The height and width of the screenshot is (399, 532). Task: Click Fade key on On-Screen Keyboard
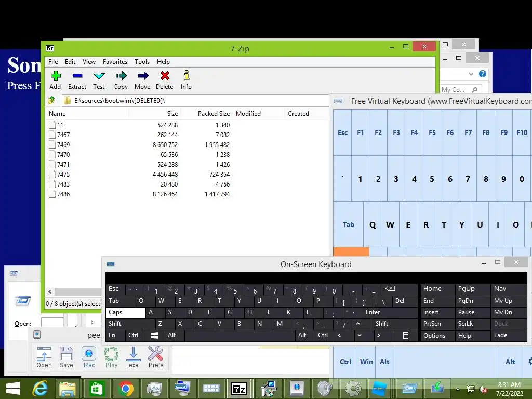pos(509,335)
